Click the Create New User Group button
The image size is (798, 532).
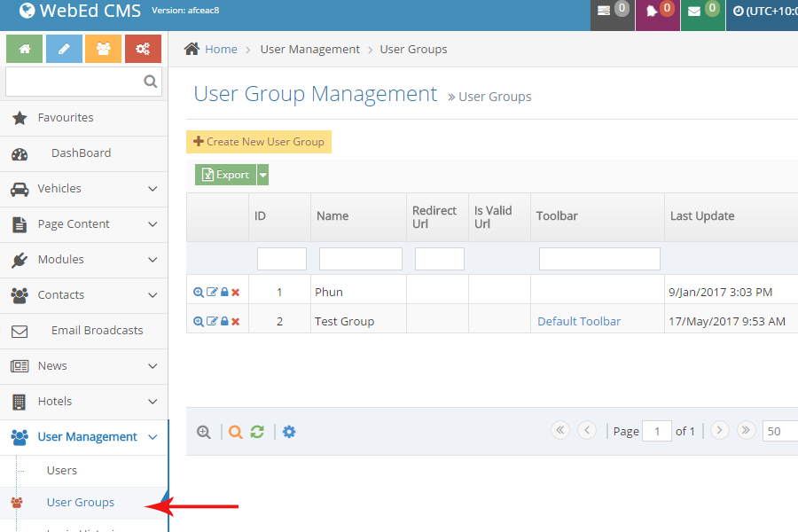[x=258, y=142]
